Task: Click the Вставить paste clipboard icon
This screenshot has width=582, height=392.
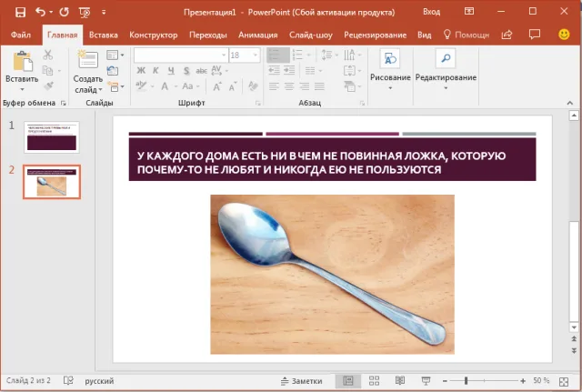Action: (22, 61)
